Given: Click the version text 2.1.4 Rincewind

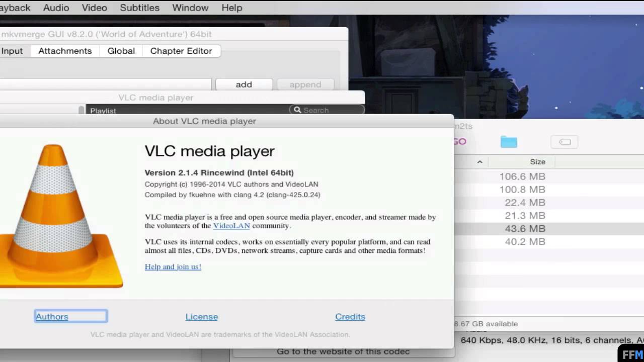Looking at the screenshot, I should tap(219, 172).
